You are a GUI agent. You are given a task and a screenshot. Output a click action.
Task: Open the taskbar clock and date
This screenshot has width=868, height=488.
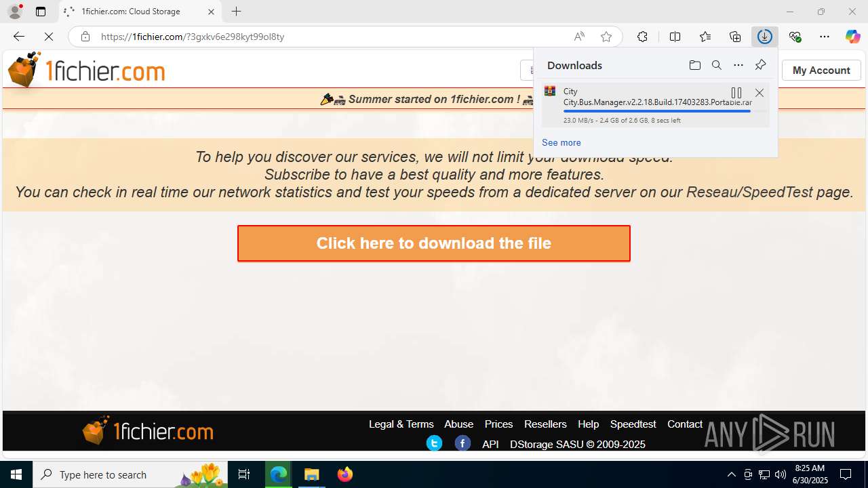pos(810,474)
